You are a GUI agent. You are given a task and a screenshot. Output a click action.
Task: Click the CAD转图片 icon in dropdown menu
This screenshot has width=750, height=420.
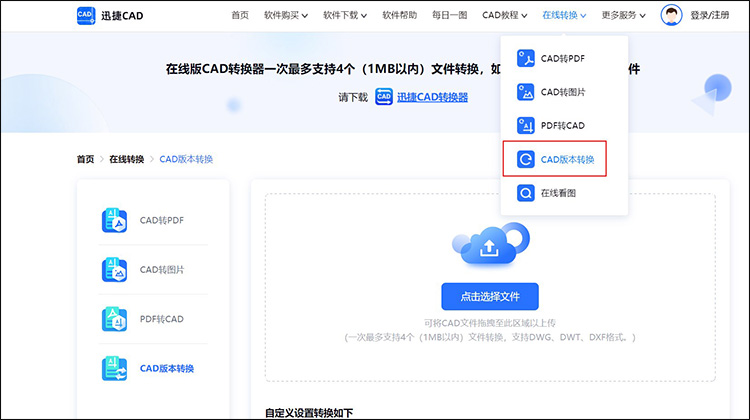(x=526, y=92)
